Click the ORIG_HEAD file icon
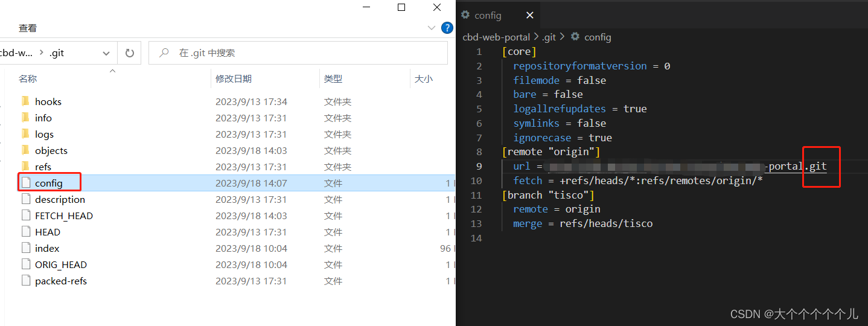 click(25, 264)
